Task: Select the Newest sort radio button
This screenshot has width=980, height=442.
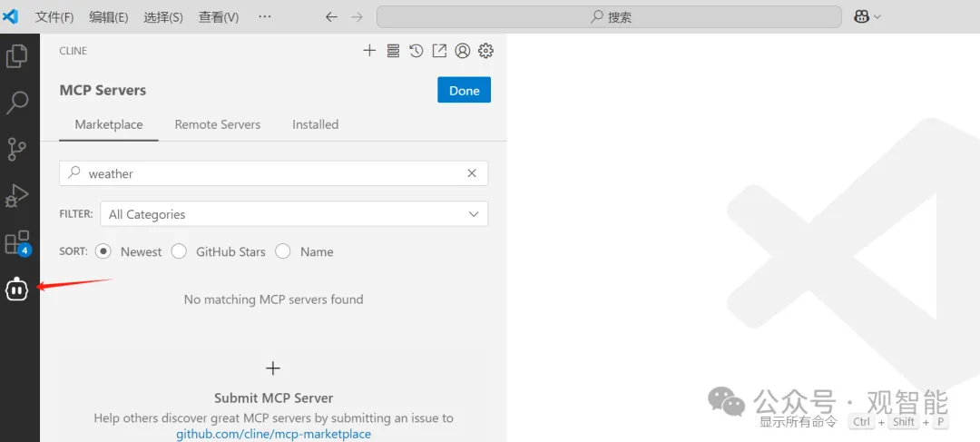Action: coord(103,251)
